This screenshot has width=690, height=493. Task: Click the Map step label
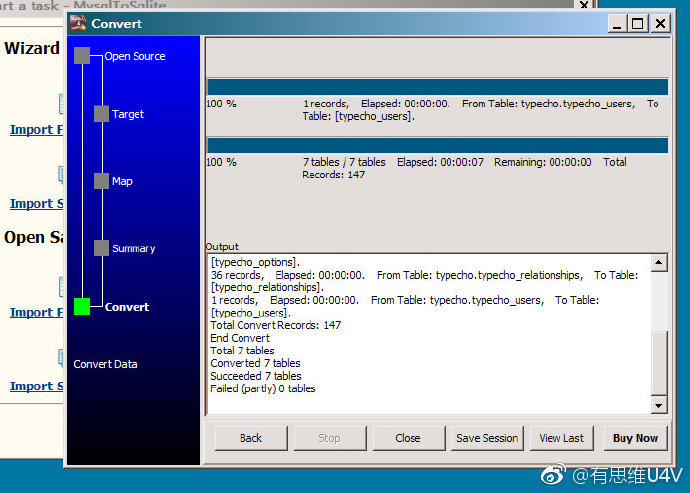tap(122, 181)
